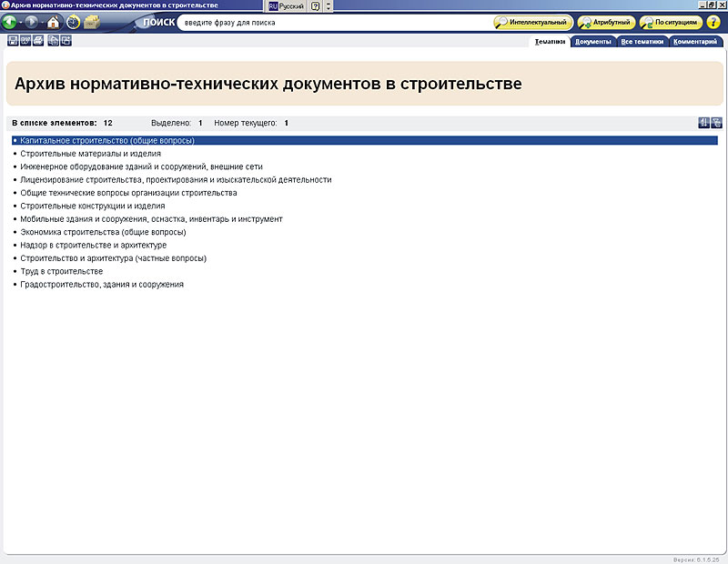
Task: Select the Комментарий tab
Action: [x=698, y=42]
